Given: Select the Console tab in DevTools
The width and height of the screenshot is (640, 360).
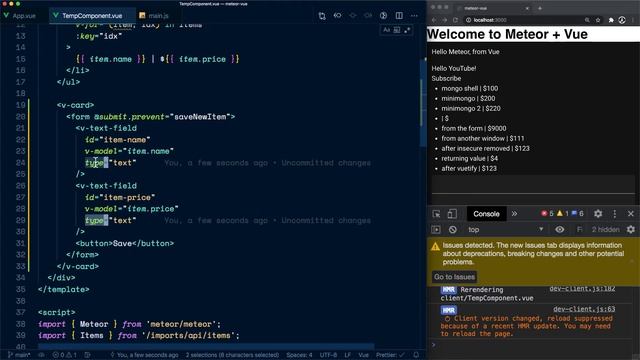Looking at the screenshot, I should coord(486,214).
